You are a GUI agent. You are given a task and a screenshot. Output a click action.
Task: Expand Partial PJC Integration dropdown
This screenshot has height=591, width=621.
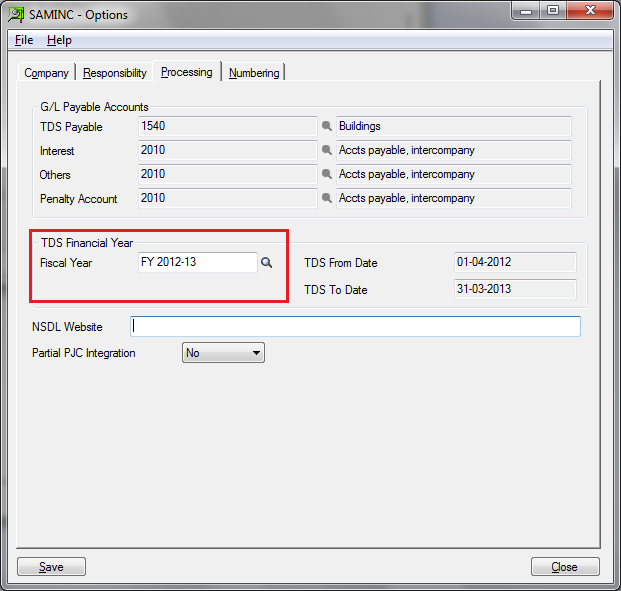pos(223,353)
